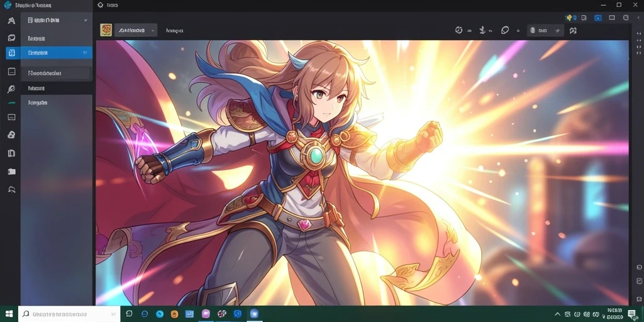Open the Edge browser icon in taskbar

coord(159,314)
